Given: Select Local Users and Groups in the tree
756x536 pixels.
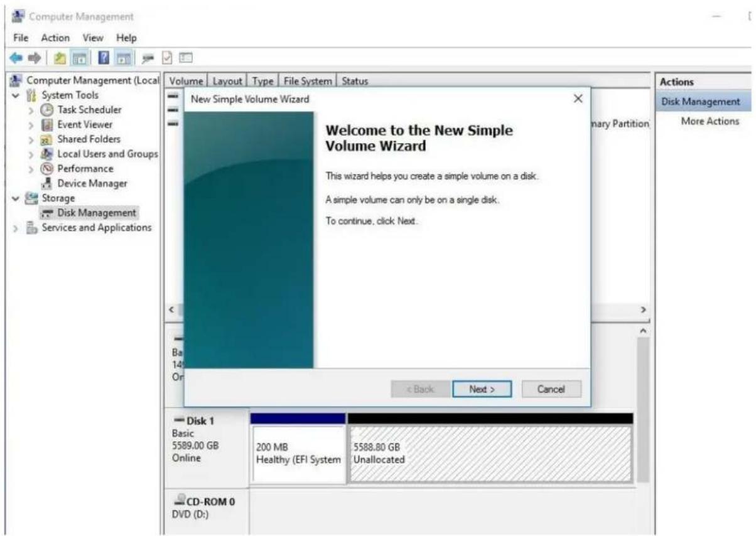Looking at the screenshot, I should click(x=99, y=154).
